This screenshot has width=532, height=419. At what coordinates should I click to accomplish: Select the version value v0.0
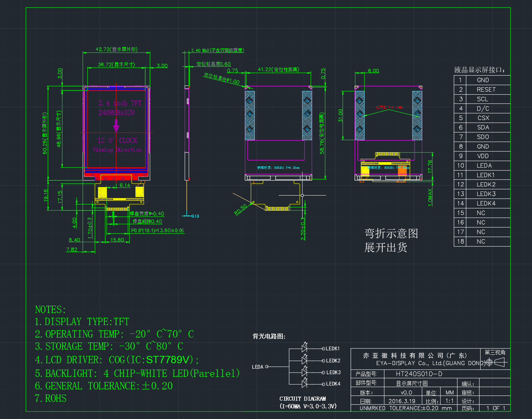(x=406, y=392)
